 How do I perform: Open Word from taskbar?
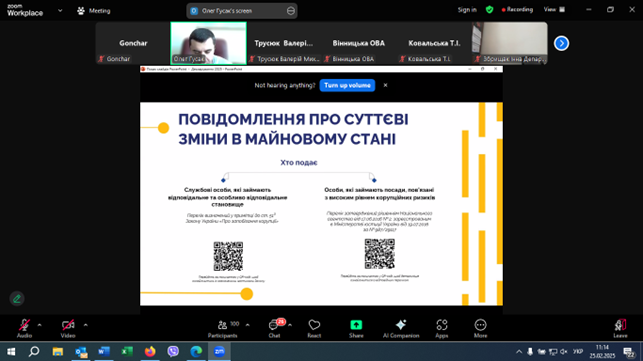(x=104, y=352)
